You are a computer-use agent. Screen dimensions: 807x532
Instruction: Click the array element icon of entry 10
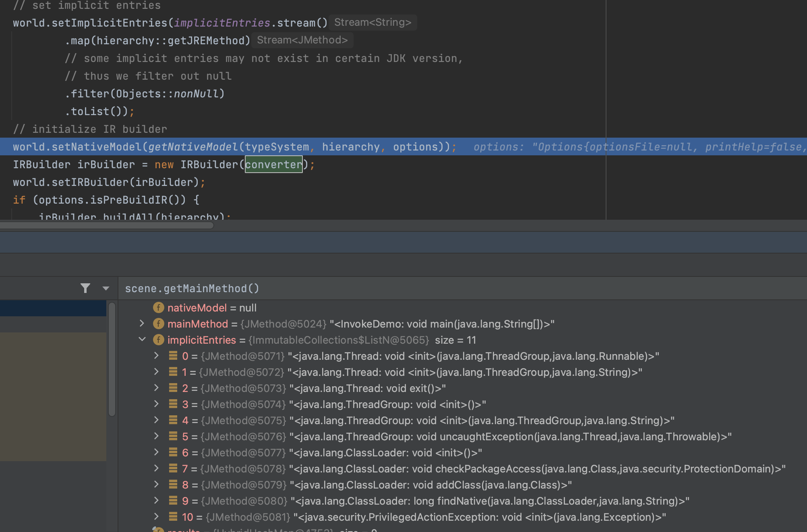(173, 517)
